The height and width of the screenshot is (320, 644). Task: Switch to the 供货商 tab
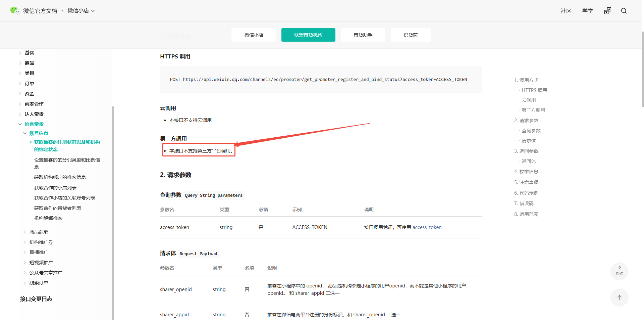(411, 35)
